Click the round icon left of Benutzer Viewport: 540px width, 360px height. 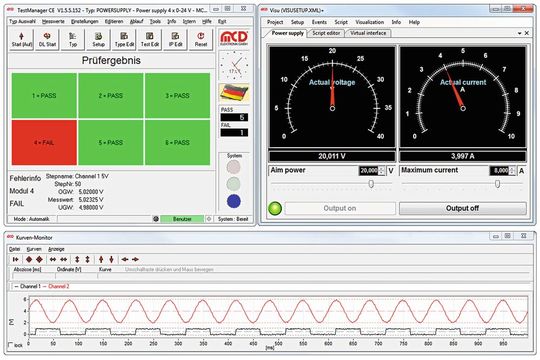pos(156,219)
